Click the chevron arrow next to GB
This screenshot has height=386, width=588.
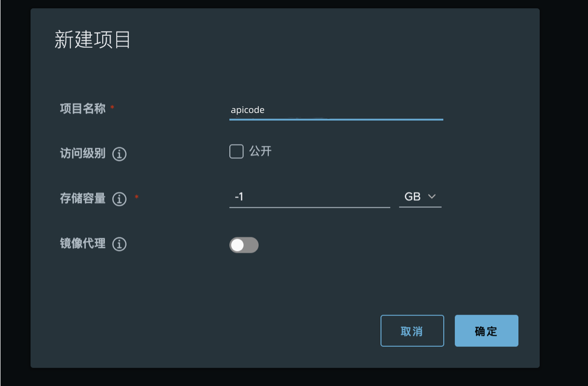point(432,197)
